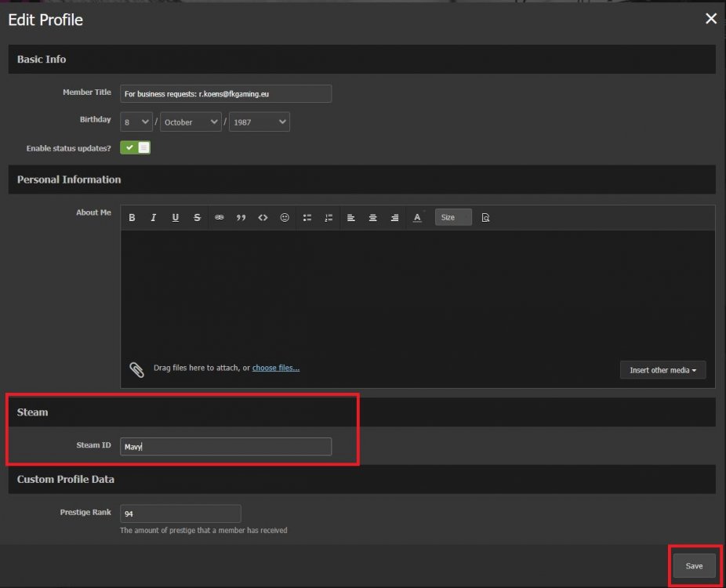Insert a bulleted list
This screenshot has height=588, width=726.
click(307, 218)
